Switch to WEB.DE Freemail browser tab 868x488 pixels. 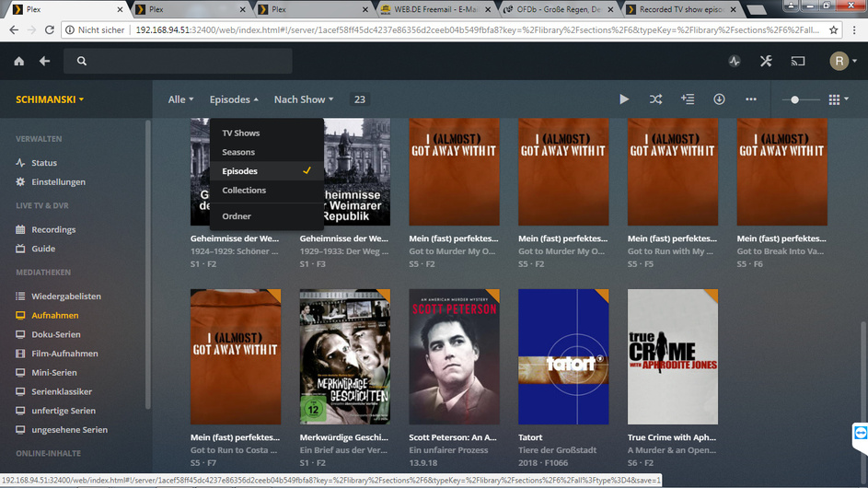click(x=434, y=9)
